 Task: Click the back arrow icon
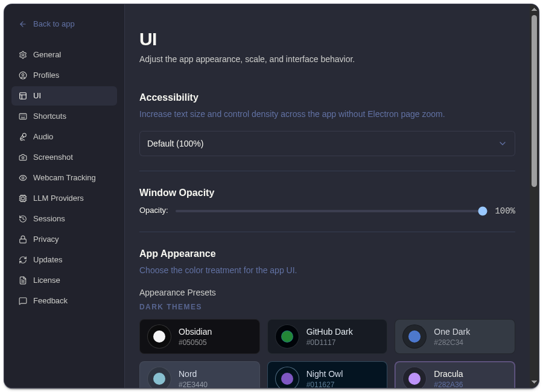23,24
